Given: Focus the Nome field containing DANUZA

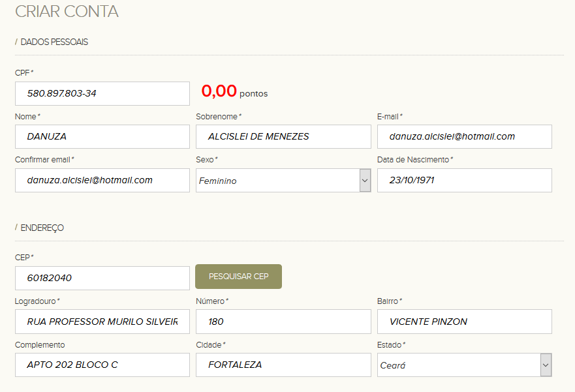Looking at the screenshot, I should (102, 137).
